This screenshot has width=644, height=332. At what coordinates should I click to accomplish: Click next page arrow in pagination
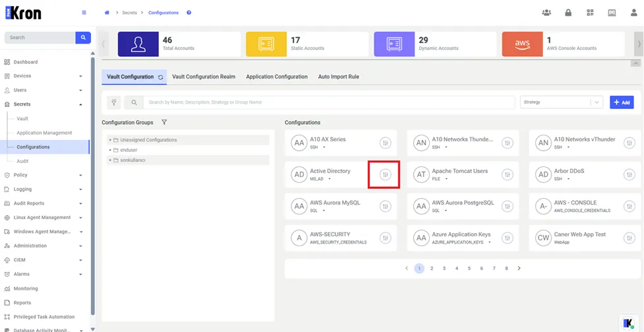click(x=519, y=268)
